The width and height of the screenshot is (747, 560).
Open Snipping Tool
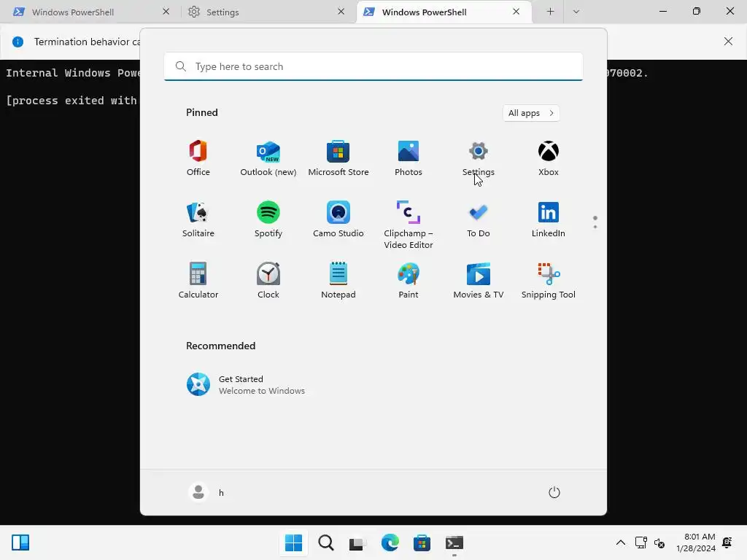549,281
